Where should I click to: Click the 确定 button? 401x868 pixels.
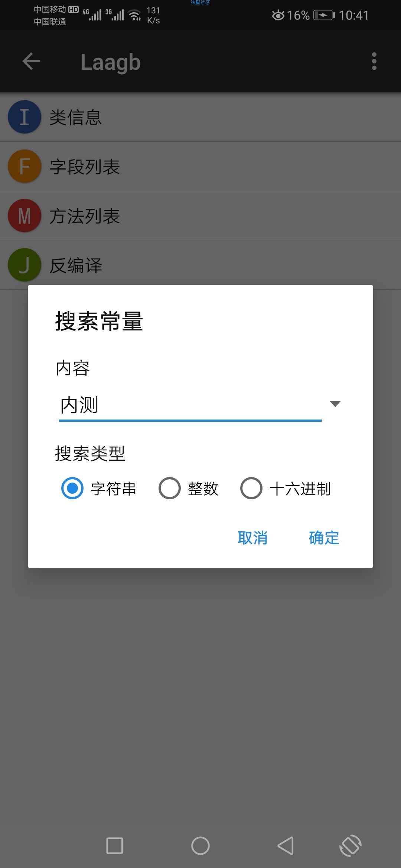[x=324, y=538]
